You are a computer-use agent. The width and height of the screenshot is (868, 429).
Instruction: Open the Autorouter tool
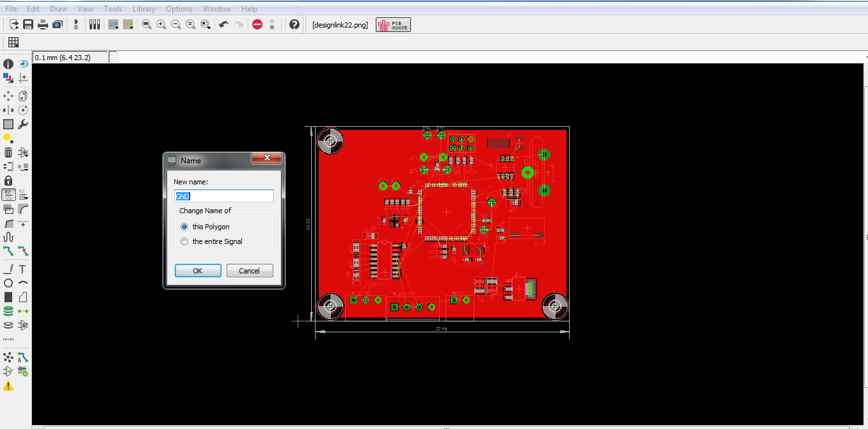(x=23, y=357)
